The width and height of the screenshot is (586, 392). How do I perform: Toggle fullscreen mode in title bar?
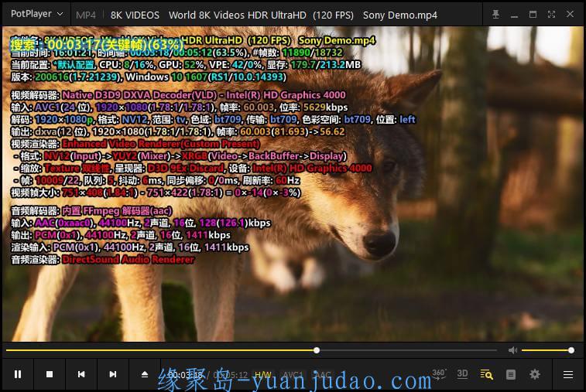tap(551, 15)
